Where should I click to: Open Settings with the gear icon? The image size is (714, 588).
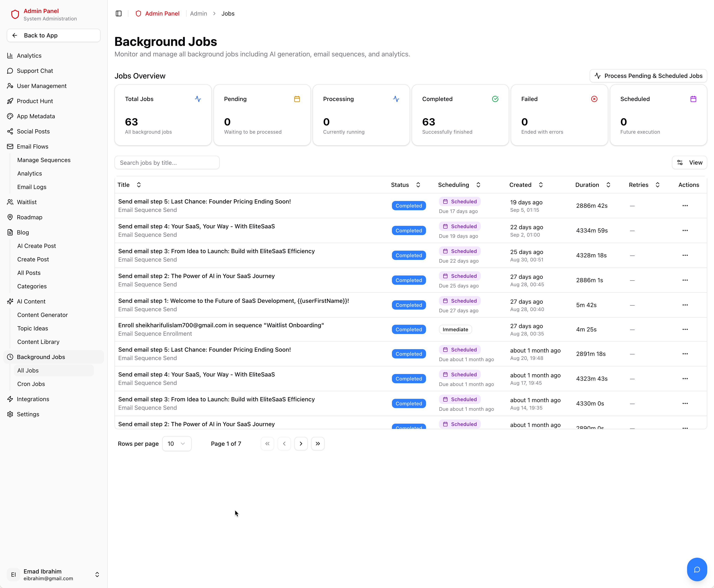10,414
